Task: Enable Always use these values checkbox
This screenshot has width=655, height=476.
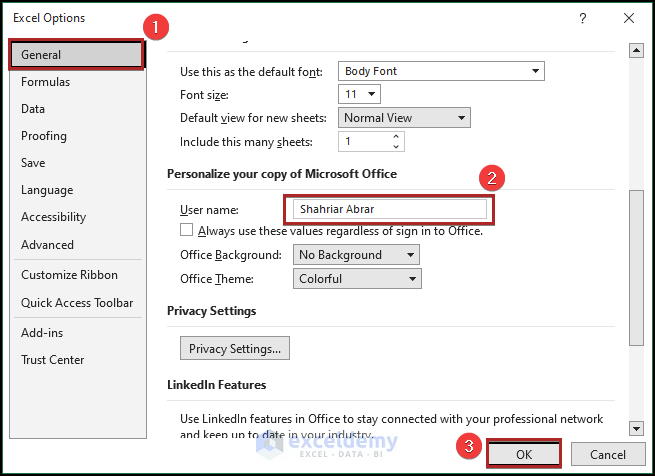Action: coord(174,231)
